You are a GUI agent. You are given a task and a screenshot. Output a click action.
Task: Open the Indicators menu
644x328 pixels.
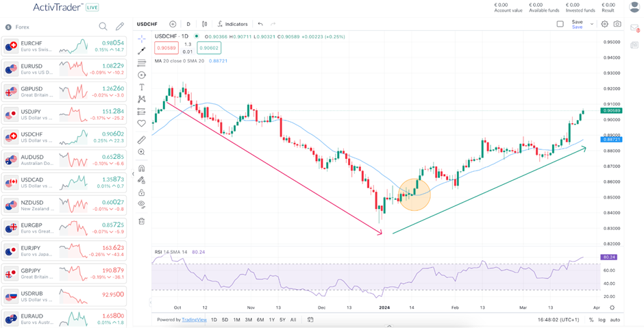(232, 24)
